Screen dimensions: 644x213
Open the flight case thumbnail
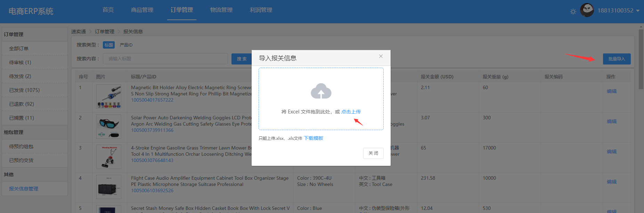[109, 187]
